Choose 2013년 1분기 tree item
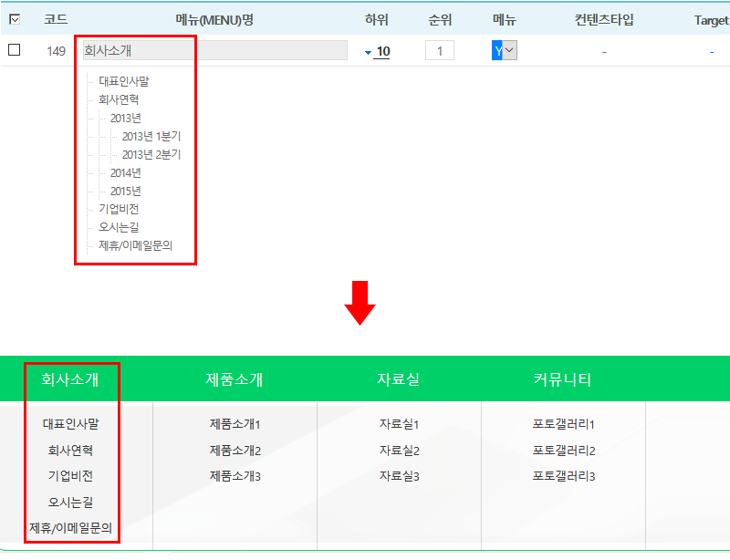 151,136
